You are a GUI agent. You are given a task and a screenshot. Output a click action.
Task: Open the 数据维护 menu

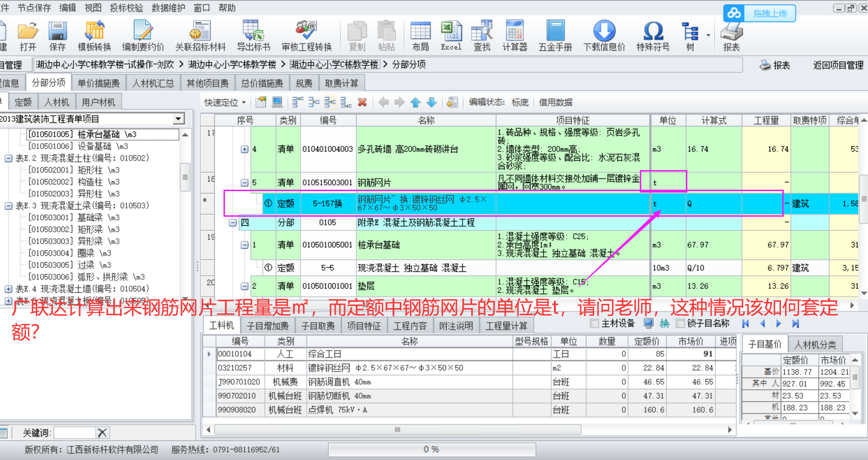(x=168, y=8)
